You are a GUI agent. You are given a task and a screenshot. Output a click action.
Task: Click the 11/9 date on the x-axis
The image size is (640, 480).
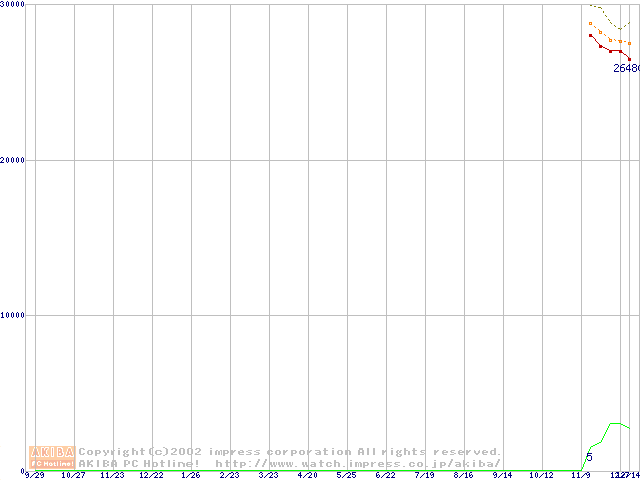click(580, 476)
